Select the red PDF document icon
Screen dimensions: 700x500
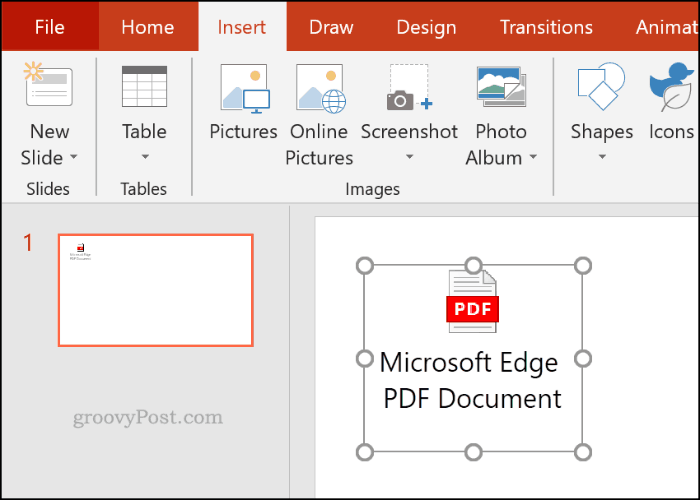click(472, 300)
